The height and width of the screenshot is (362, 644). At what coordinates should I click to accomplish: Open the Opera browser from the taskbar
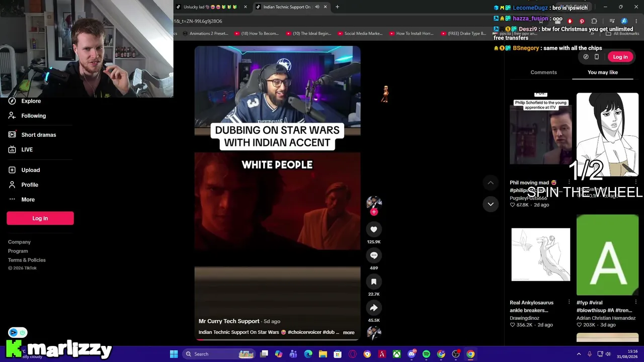pyautogui.click(x=353, y=354)
